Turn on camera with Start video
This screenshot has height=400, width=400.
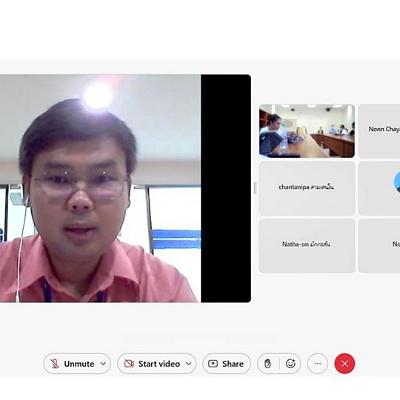152,364
